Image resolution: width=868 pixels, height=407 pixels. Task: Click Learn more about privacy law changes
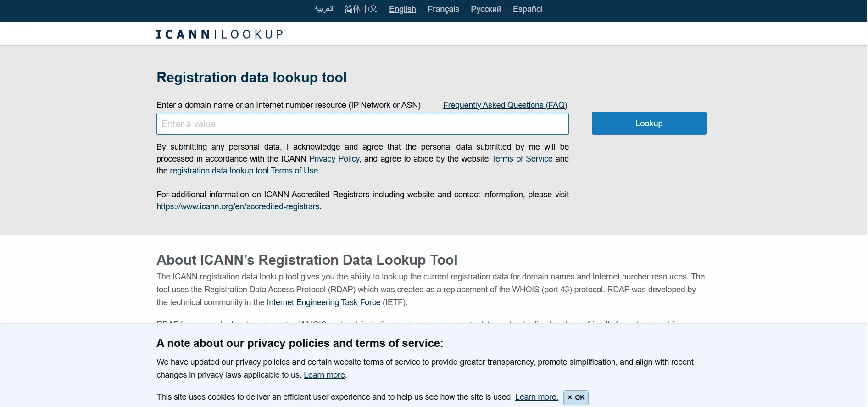[x=324, y=375]
